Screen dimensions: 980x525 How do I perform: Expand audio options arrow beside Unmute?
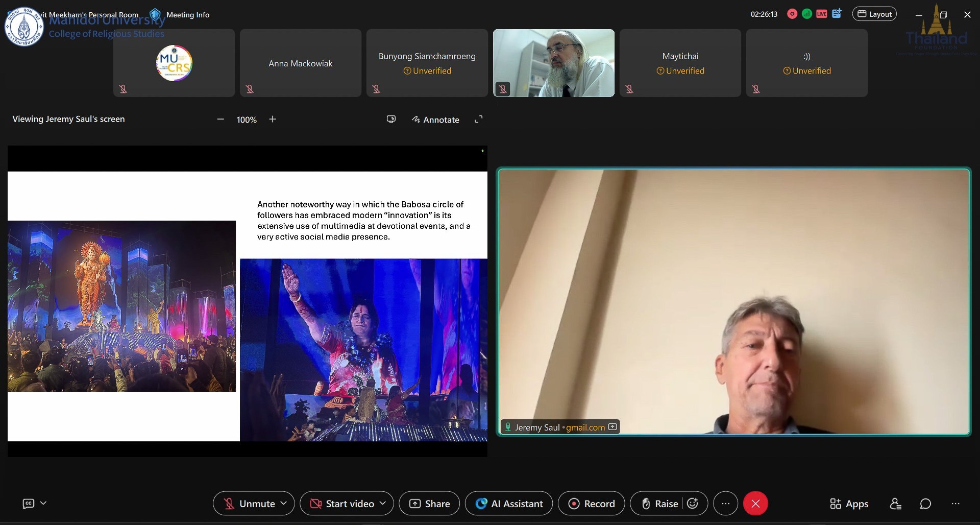coord(284,504)
